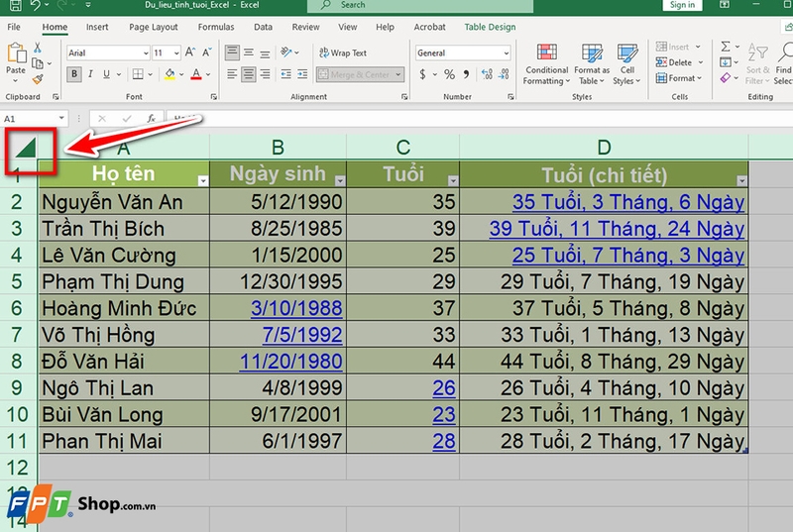Switch to the Table Design tab
The width and height of the screenshot is (793, 532).
point(490,27)
